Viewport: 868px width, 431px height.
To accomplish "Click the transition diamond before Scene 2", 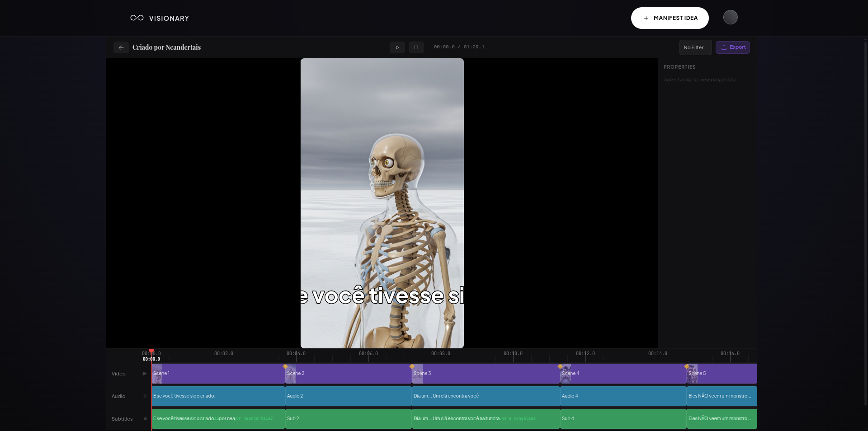I will pos(285,366).
